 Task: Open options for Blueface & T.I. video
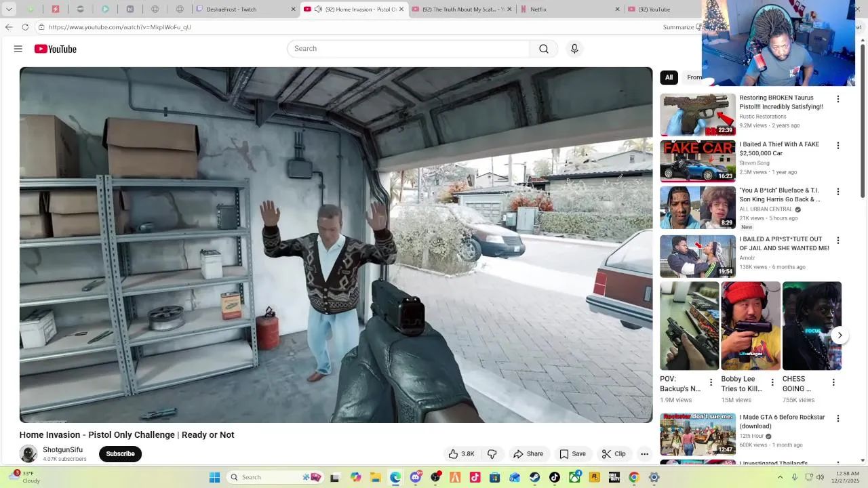[x=838, y=192]
